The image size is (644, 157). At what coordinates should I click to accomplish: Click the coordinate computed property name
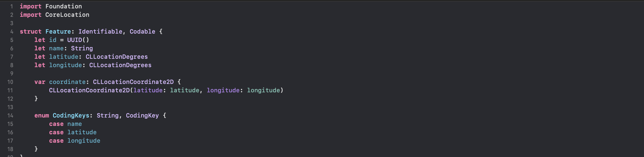pos(67,82)
